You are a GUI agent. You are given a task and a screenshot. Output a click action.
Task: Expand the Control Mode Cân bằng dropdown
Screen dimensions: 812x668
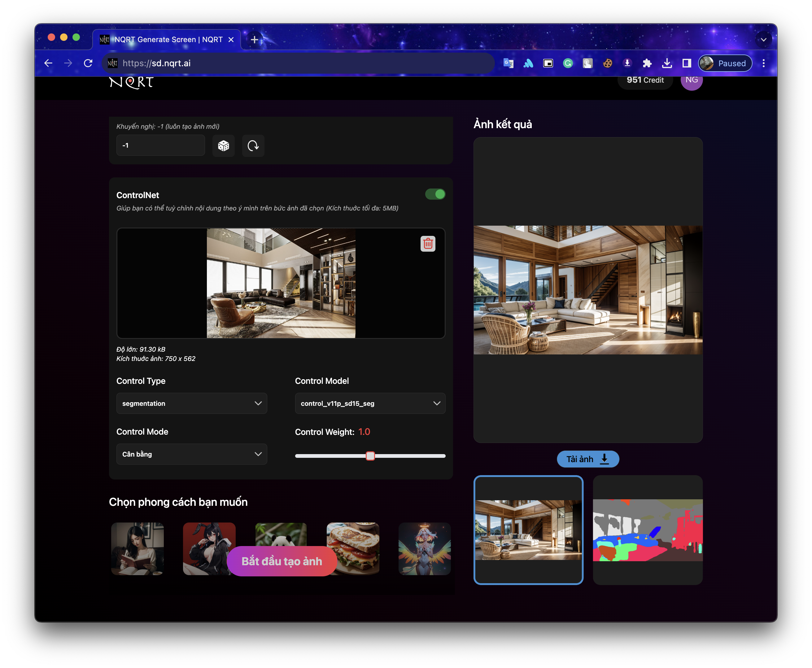pyautogui.click(x=191, y=454)
